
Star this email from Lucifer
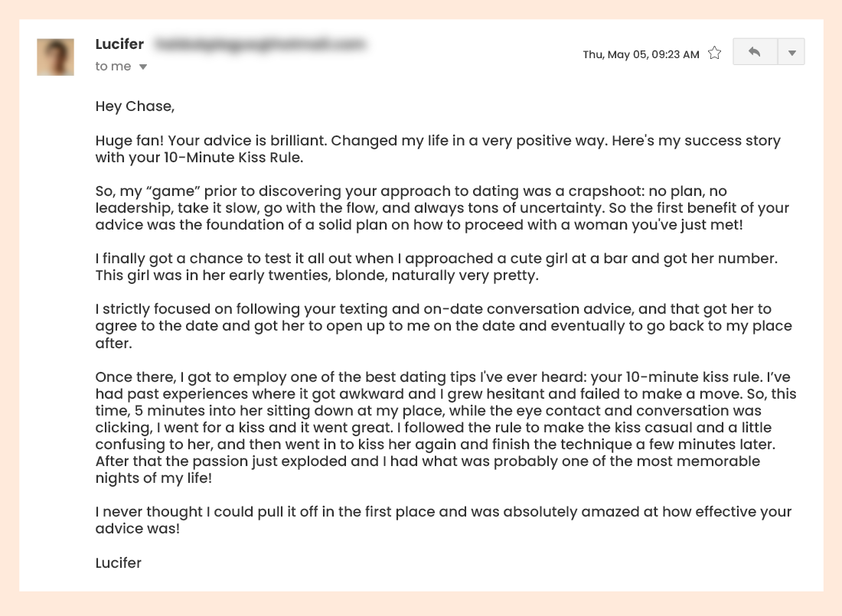pyautogui.click(x=714, y=53)
